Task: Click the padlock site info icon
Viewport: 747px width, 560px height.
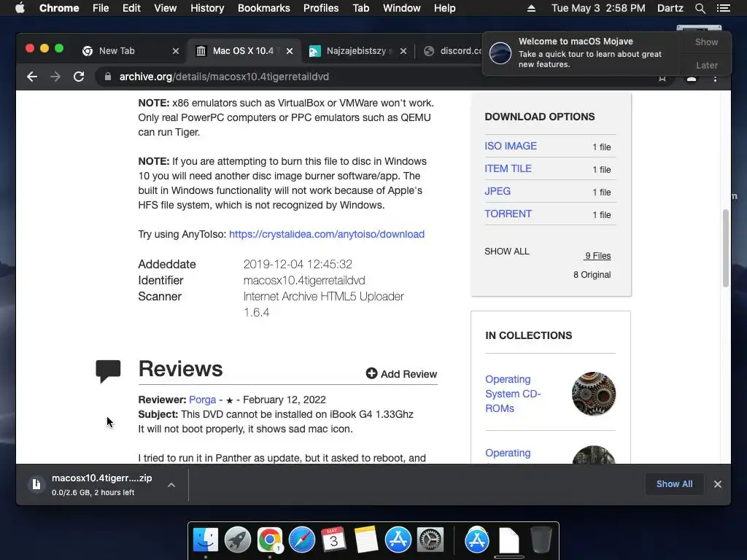Action: (x=108, y=77)
